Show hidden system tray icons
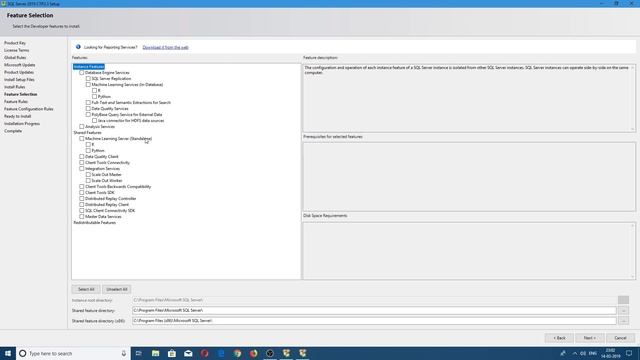The image size is (640, 360). pos(575,353)
